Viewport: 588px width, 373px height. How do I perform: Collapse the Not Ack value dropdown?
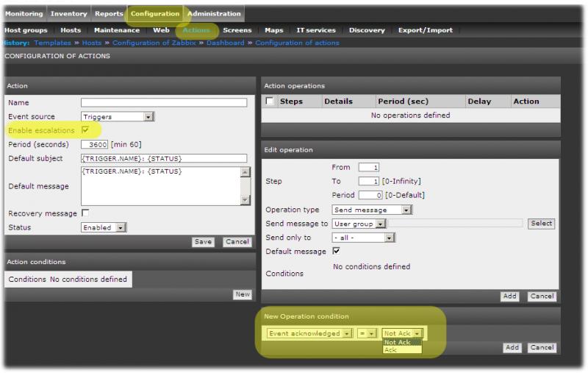coord(402,333)
